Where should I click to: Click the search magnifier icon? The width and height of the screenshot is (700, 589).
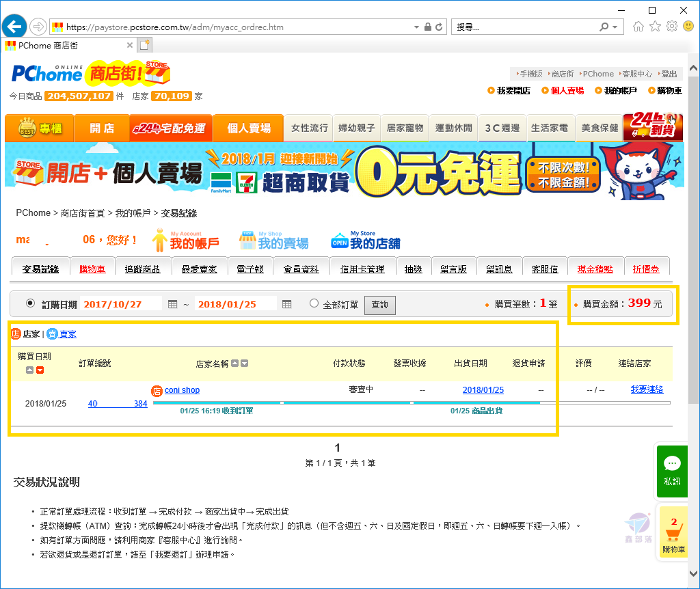coord(604,27)
